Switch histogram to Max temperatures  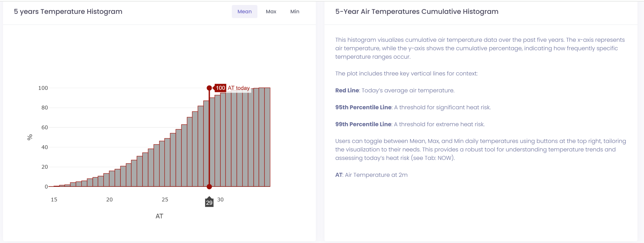point(271,12)
